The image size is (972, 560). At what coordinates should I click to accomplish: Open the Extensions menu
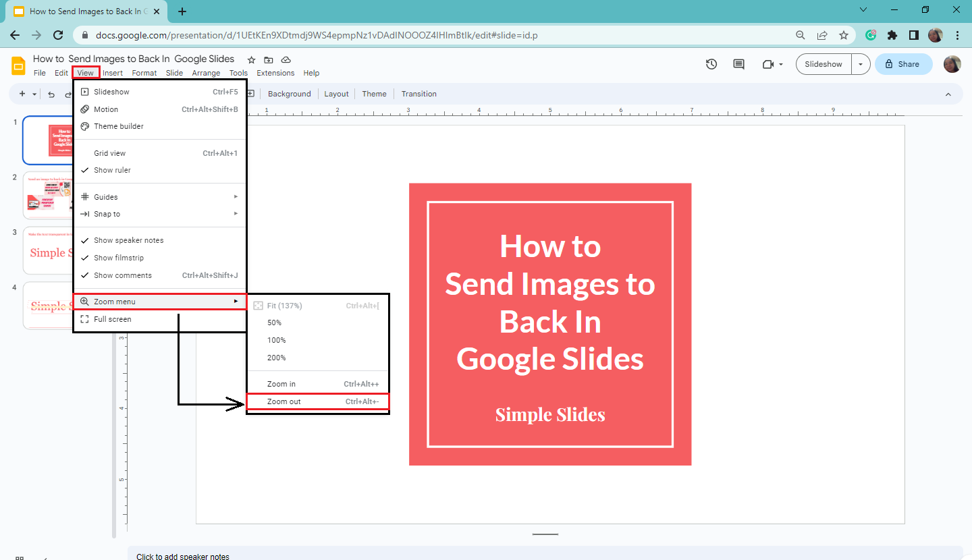click(x=275, y=73)
